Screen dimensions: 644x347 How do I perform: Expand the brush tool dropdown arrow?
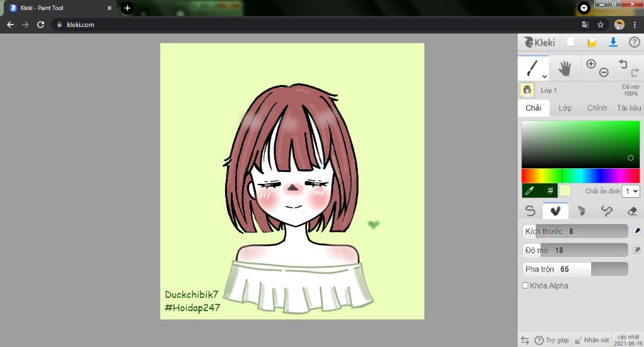coord(545,76)
